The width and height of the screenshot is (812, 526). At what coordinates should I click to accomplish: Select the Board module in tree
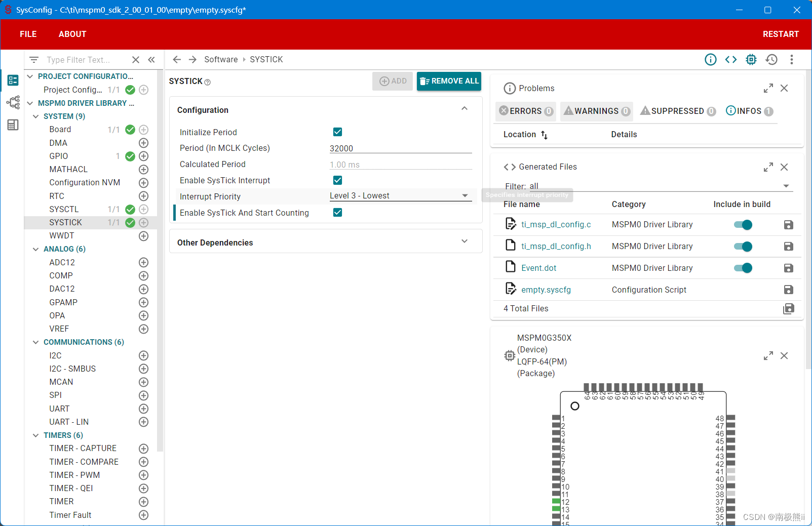click(60, 130)
